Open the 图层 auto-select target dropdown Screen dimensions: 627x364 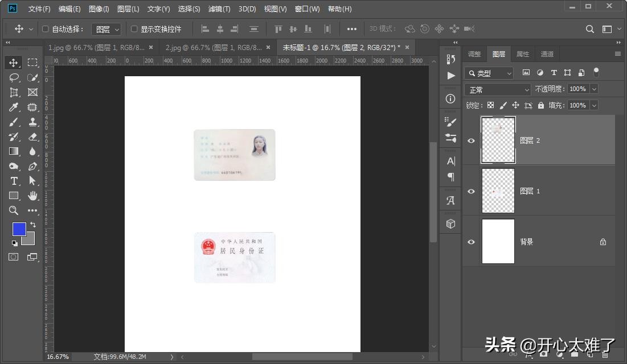tap(106, 29)
